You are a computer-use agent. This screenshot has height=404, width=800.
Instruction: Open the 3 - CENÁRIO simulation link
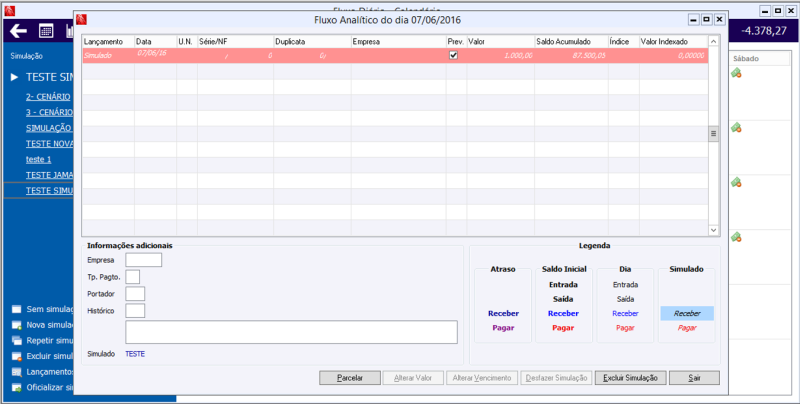coord(49,112)
